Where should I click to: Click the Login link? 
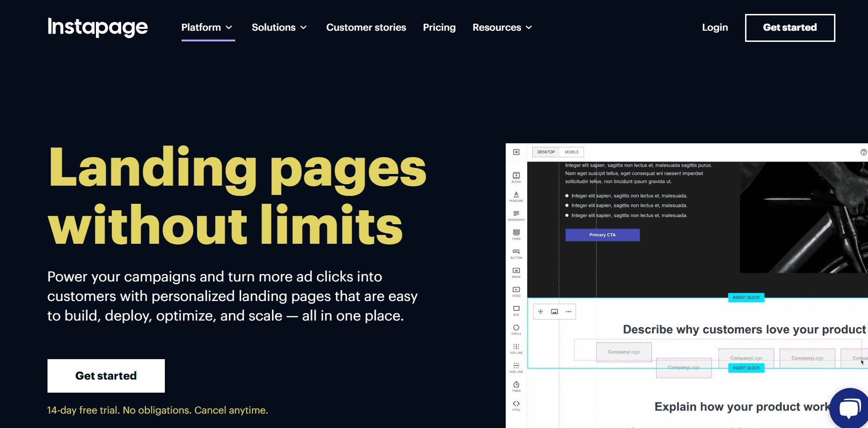pyautogui.click(x=715, y=27)
